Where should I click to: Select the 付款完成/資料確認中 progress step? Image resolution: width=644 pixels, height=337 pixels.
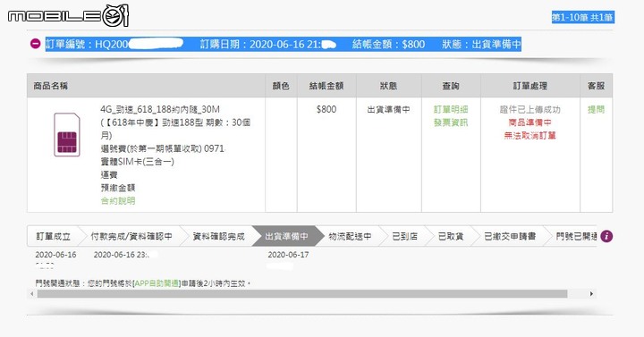[131, 236]
